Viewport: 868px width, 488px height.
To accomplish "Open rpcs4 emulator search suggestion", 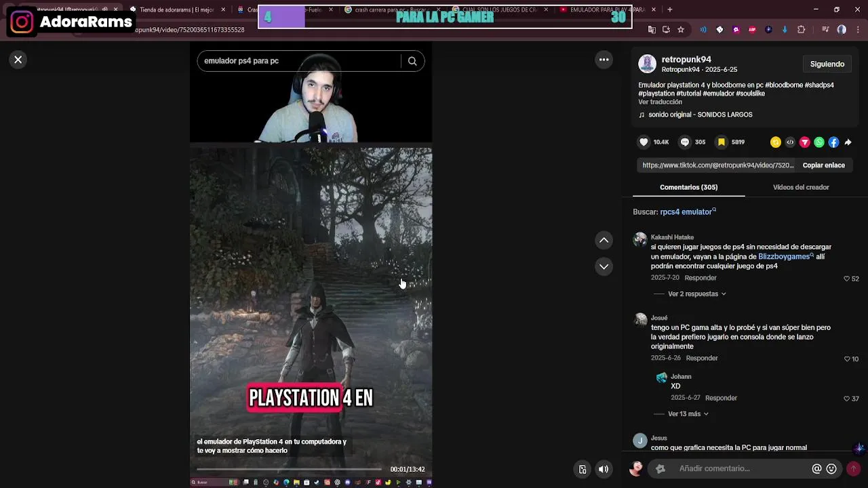I will click(688, 212).
